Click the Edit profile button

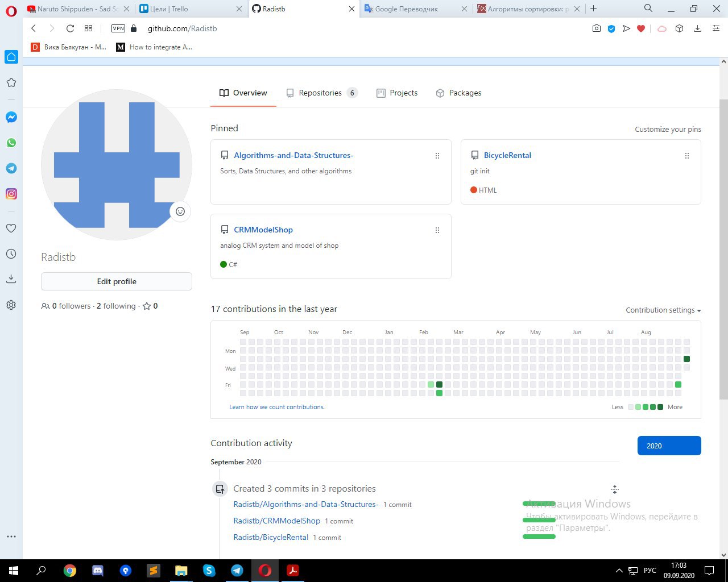click(x=117, y=281)
